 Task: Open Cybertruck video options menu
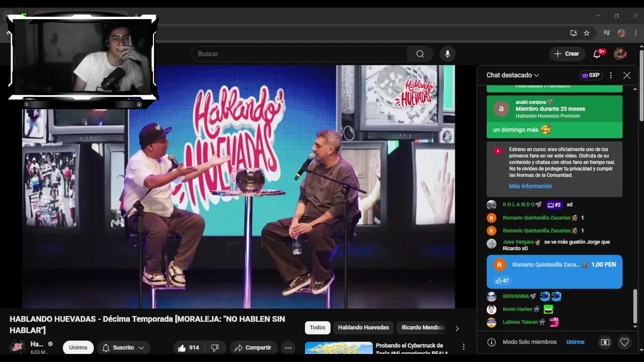(x=464, y=346)
